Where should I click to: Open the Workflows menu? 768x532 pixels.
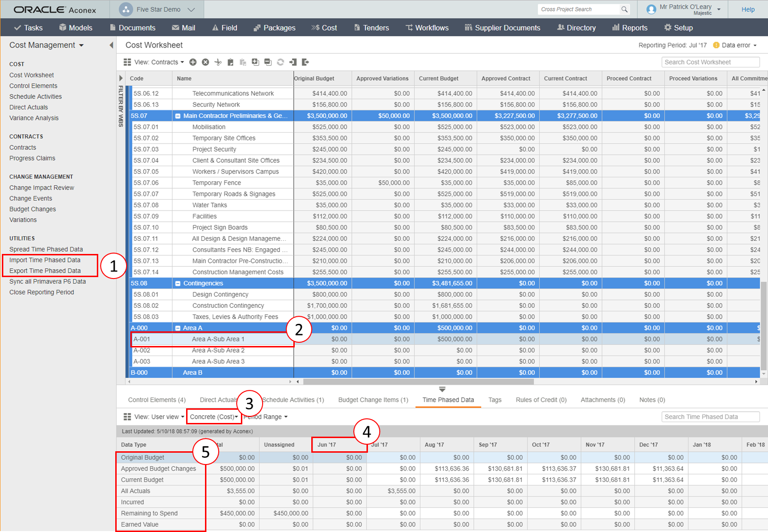[x=427, y=28]
